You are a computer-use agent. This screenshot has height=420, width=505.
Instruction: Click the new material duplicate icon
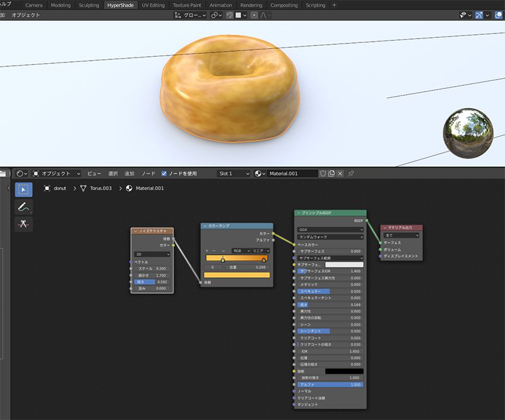pyautogui.click(x=331, y=173)
